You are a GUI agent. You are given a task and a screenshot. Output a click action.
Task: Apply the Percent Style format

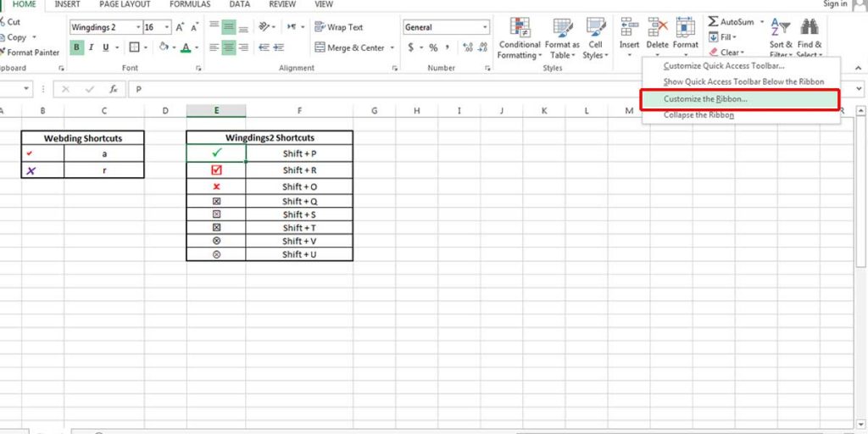coord(433,47)
